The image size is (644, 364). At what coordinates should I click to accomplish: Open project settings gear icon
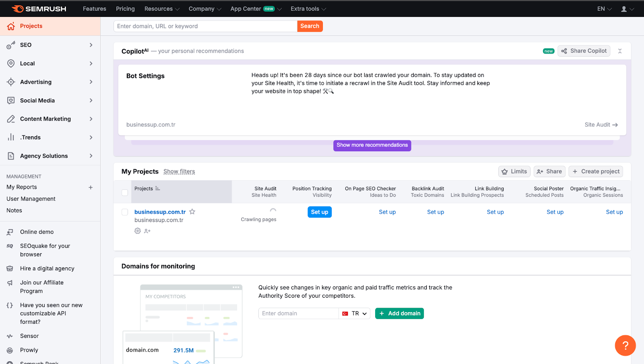pos(138,231)
